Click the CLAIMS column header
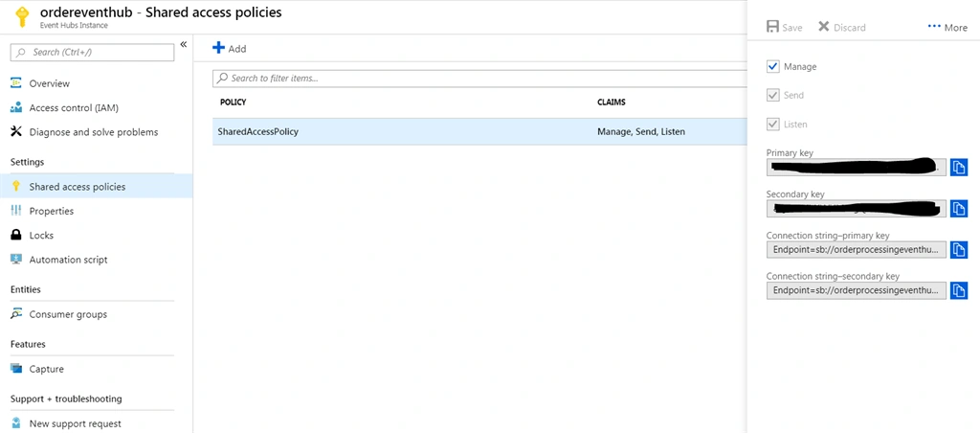The width and height of the screenshot is (980, 433). pyautogui.click(x=612, y=102)
